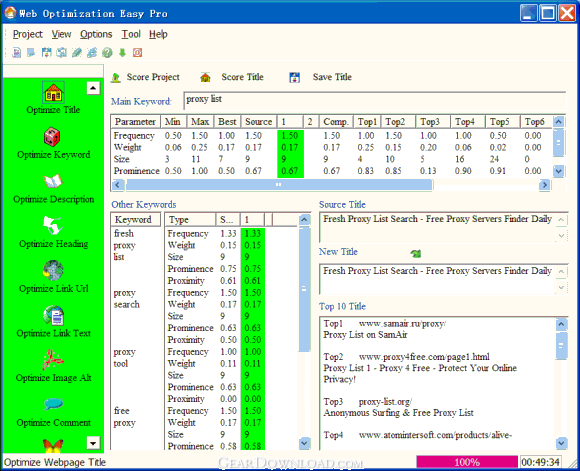Collapse sidebar list with top up arrow
This screenshot has height=471, width=580.
pyautogui.click(x=93, y=88)
